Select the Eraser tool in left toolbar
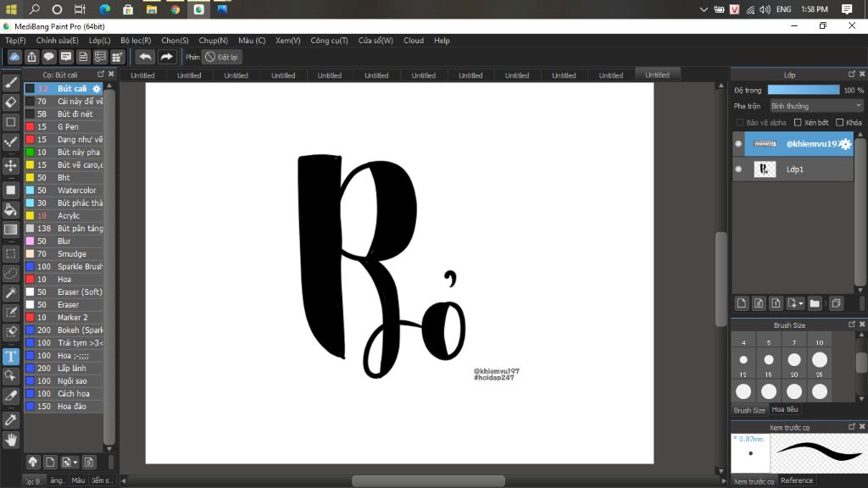The image size is (868, 488). [10, 103]
